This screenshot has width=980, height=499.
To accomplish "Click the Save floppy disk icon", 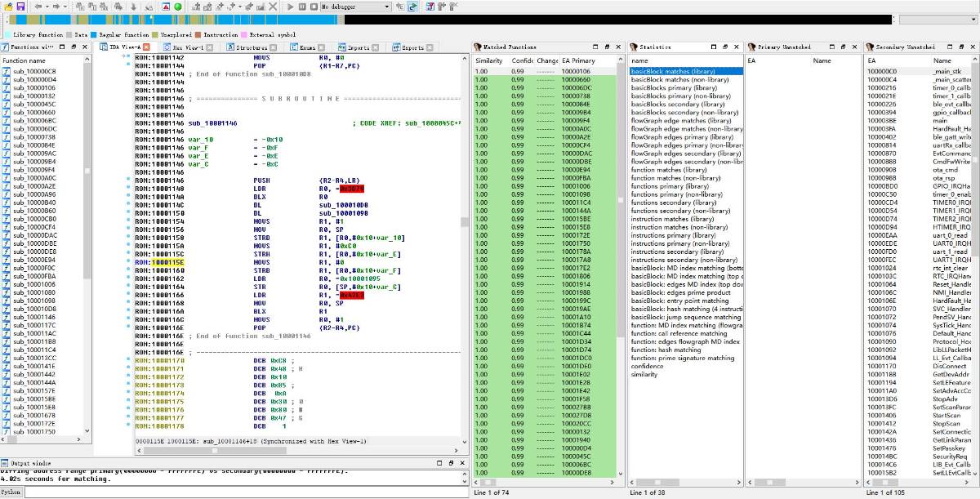I will tap(20, 7).
